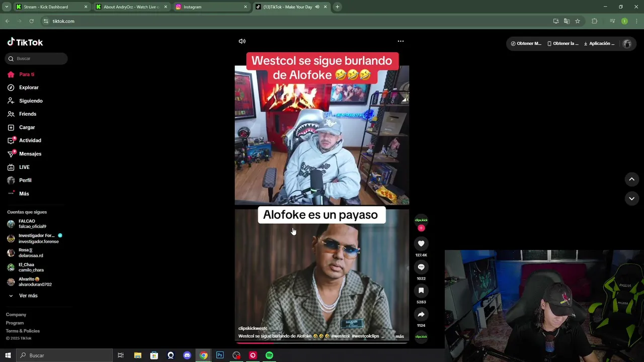Open the clips.kick author avatar
The image size is (644, 362).
421,220
